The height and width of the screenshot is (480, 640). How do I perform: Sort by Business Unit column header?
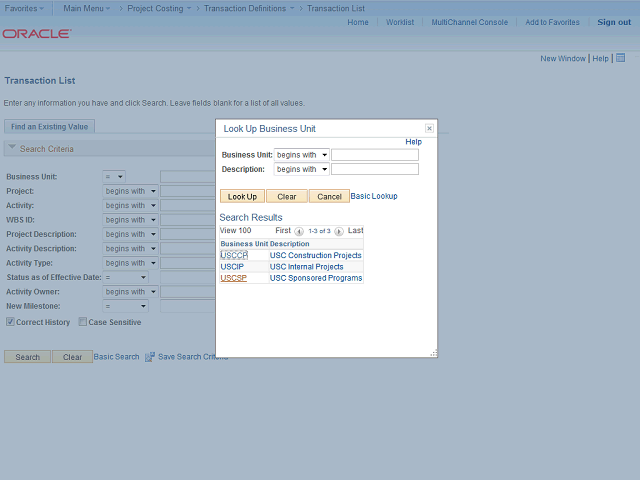[244, 244]
